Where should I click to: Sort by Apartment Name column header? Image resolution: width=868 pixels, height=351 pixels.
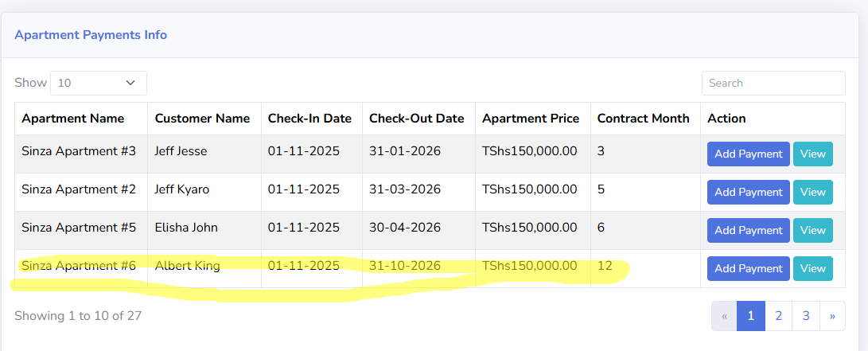73,119
